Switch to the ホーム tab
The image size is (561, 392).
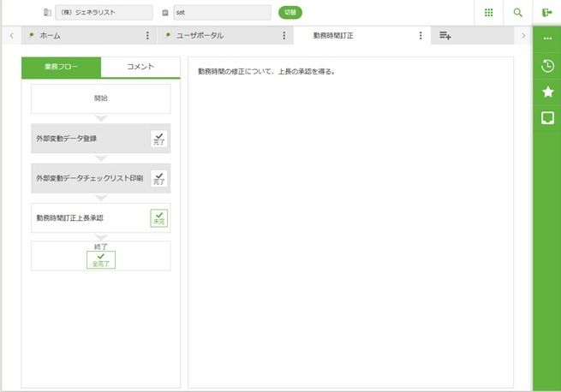81,36
